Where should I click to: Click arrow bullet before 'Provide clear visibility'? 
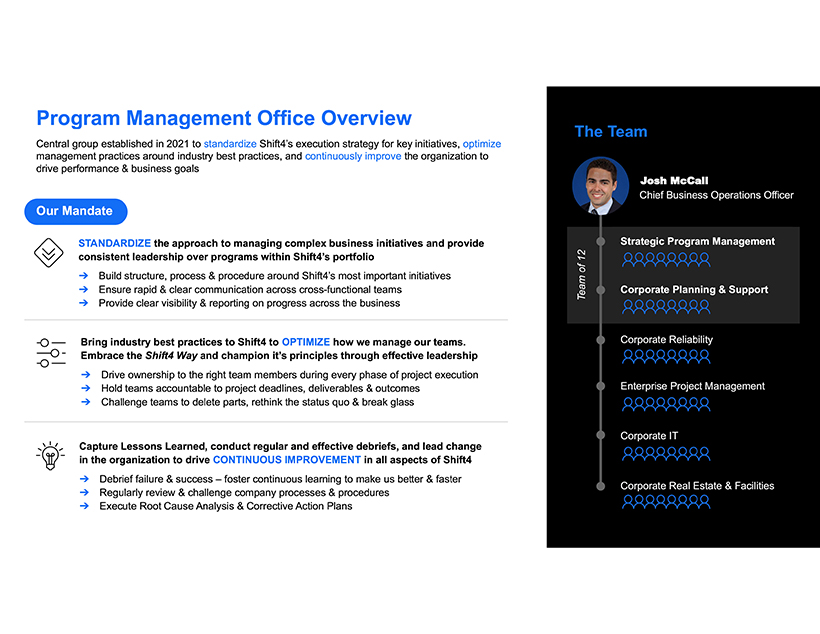click(84, 303)
